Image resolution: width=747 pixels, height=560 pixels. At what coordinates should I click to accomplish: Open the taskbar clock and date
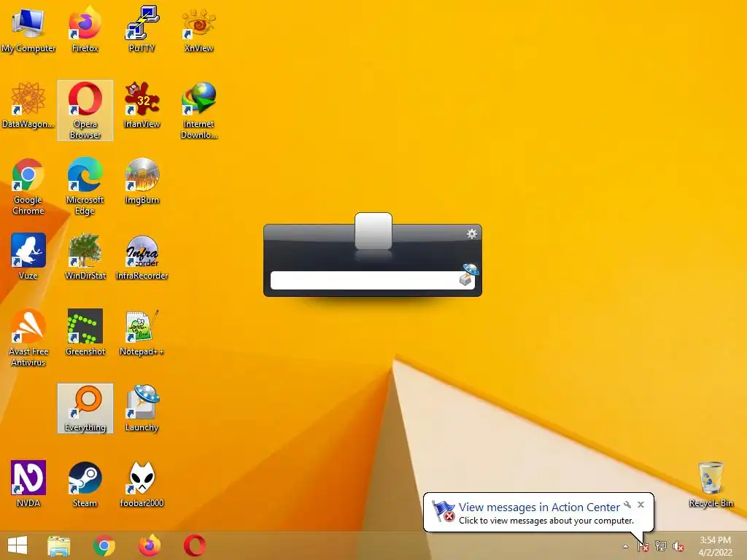[x=715, y=546]
